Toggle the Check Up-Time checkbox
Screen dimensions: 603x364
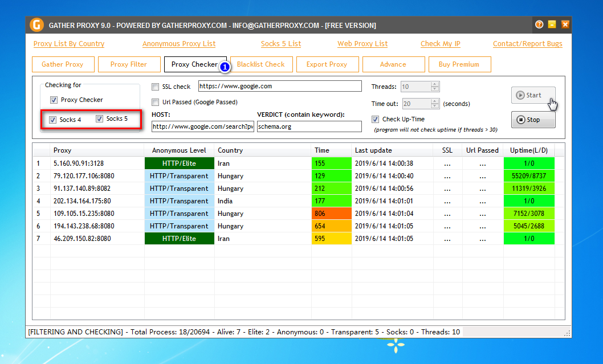[x=376, y=119]
